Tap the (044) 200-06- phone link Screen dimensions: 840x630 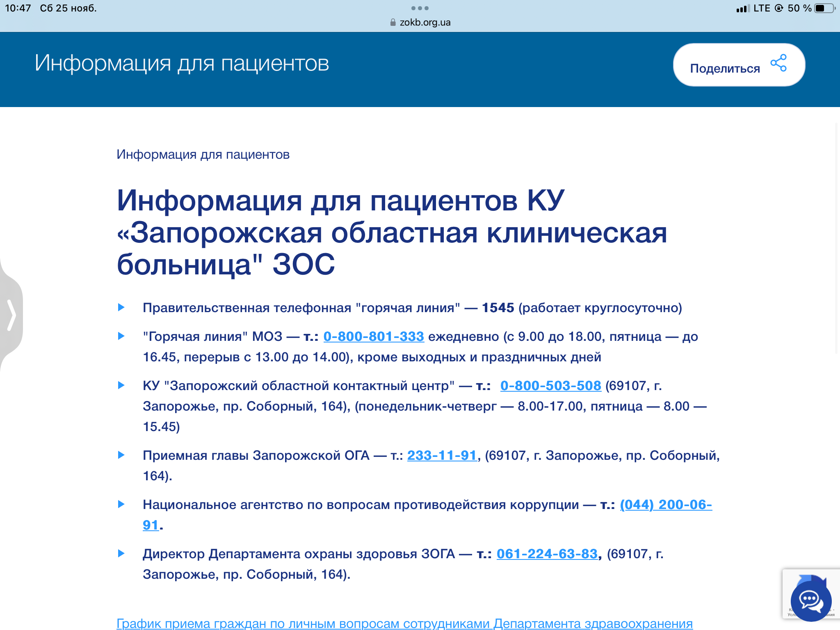pyautogui.click(x=665, y=504)
